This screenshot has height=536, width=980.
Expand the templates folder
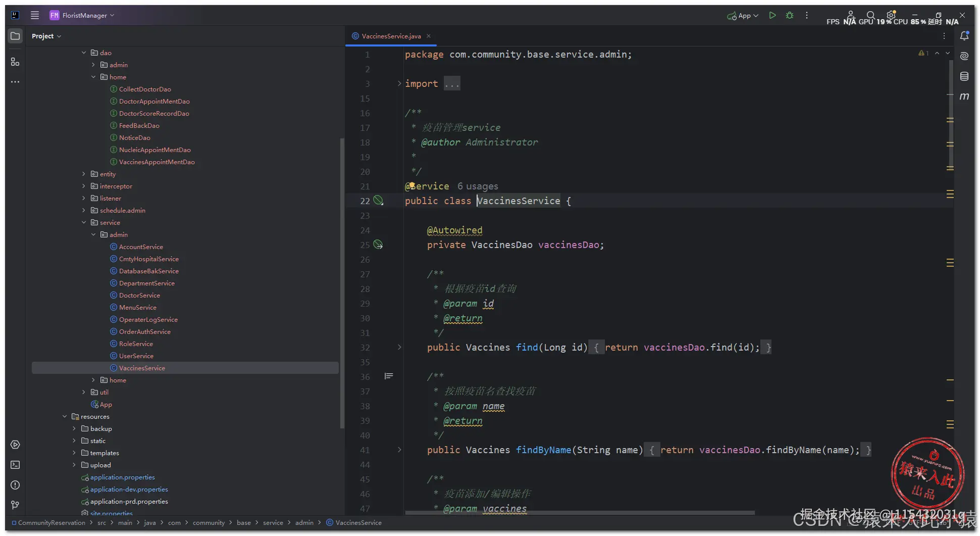coord(74,453)
